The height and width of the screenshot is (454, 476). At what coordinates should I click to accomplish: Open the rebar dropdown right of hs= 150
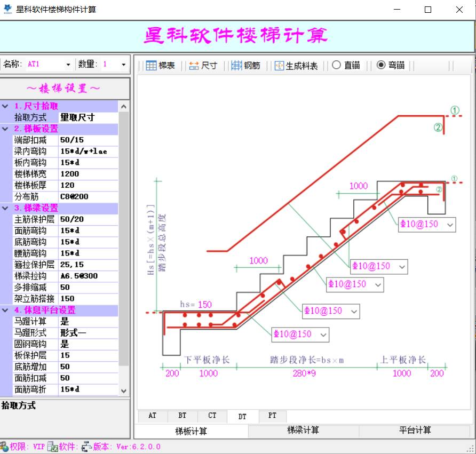[354, 312]
